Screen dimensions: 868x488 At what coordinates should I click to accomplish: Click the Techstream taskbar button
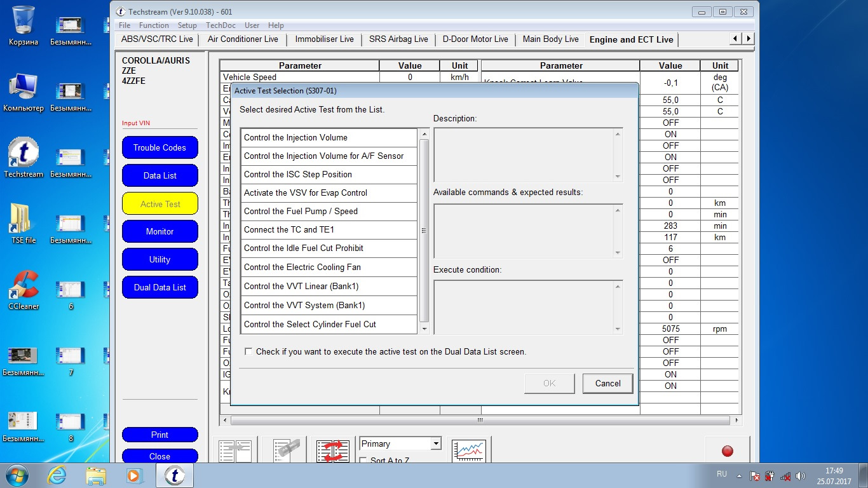(x=175, y=475)
